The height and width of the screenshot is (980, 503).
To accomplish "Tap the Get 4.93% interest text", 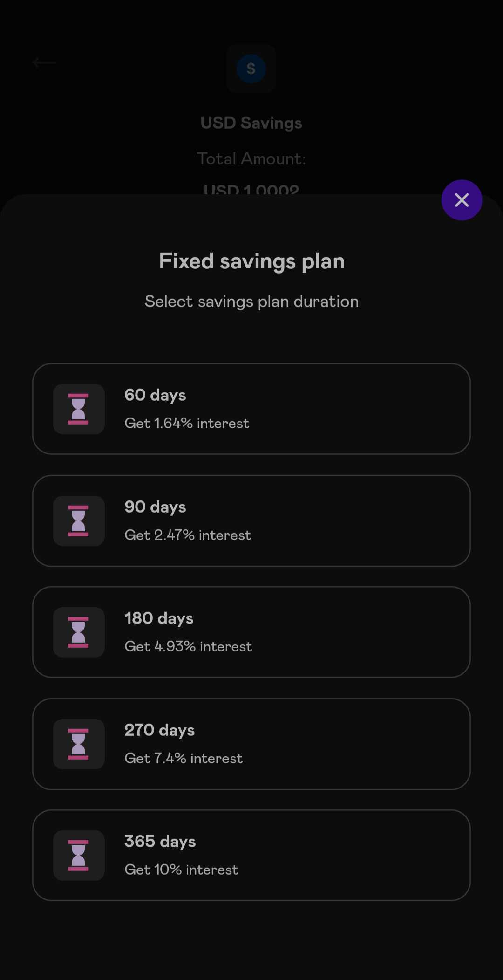I will point(188,646).
